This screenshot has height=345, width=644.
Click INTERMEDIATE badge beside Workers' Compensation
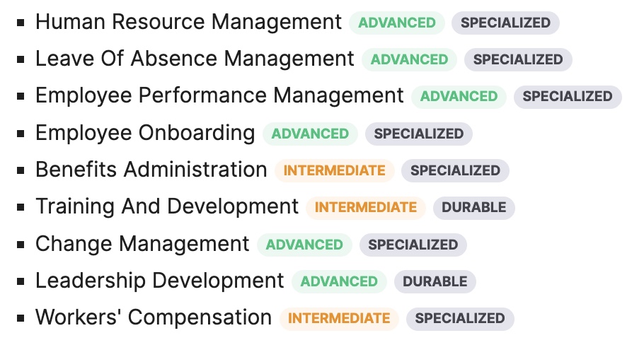(x=339, y=318)
